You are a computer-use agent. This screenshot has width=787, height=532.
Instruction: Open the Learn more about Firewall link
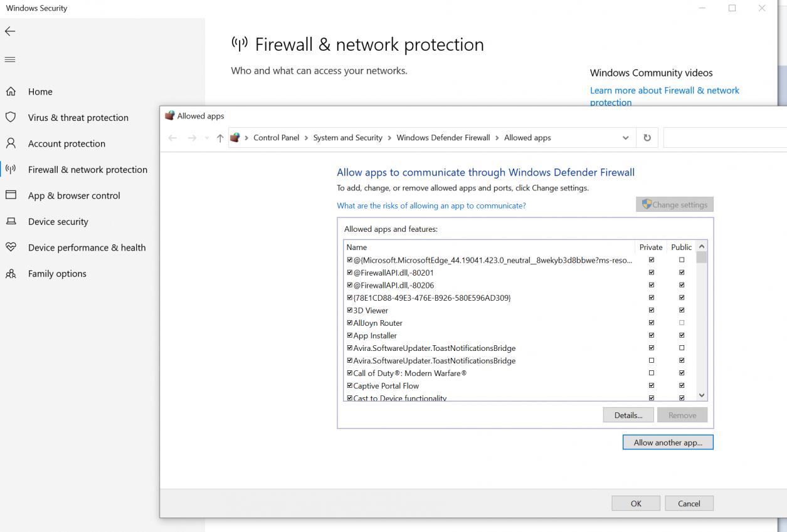(x=664, y=90)
